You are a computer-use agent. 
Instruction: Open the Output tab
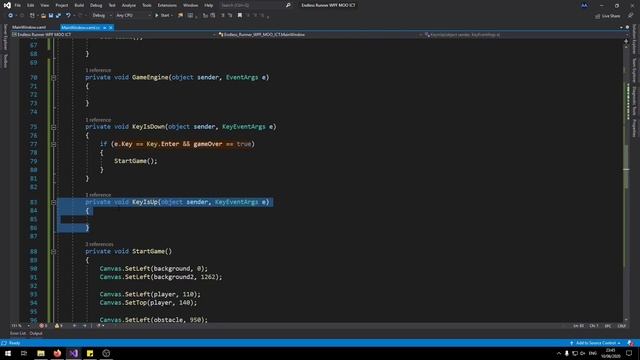(36, 333)
